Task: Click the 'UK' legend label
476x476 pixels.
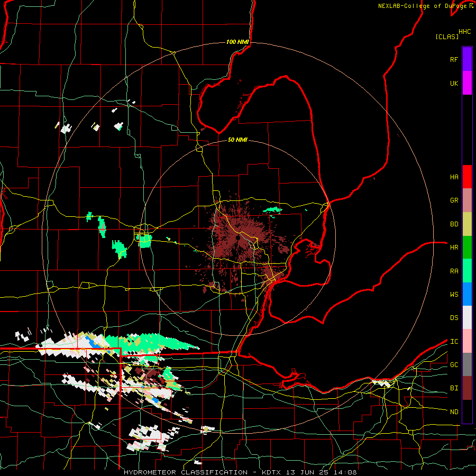Action: click(454, 83)
